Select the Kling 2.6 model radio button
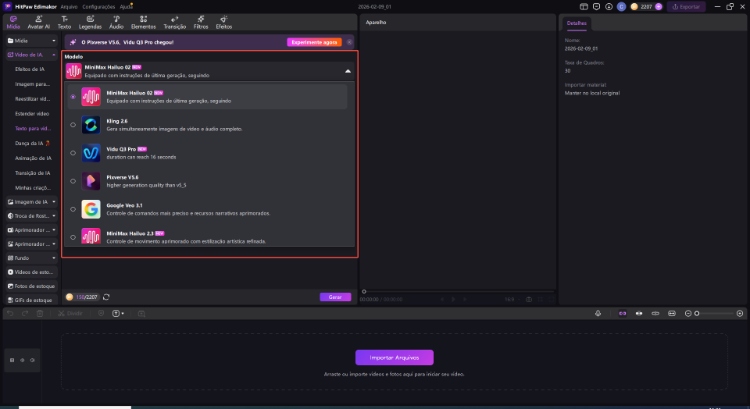750x409 pixels. pos(73,125)
